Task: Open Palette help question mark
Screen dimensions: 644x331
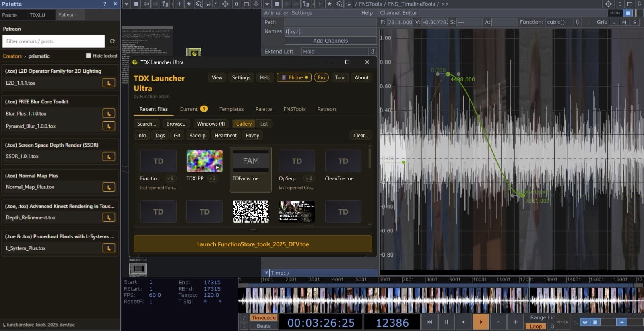Action: [x=105, y=4]
